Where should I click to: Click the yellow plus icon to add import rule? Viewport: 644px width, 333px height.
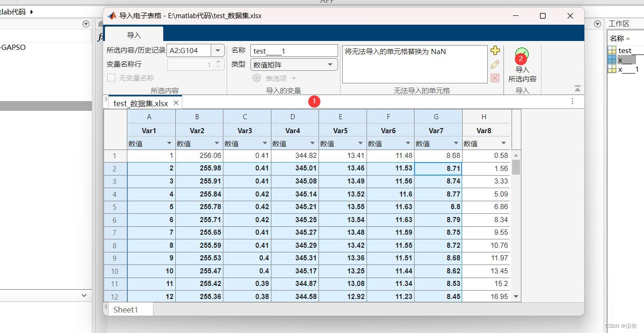point(495,50)
